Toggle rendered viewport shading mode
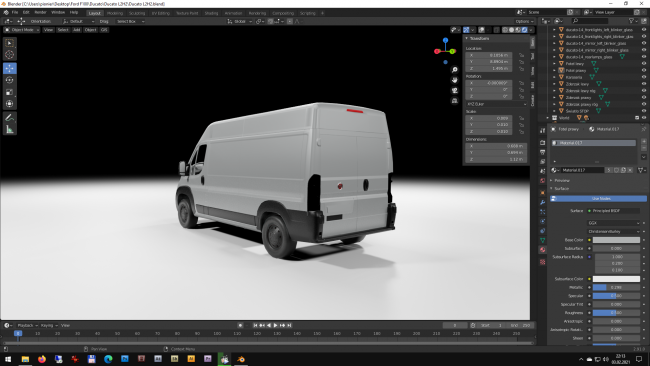This screenshot has height=366, width=650. 524,30
